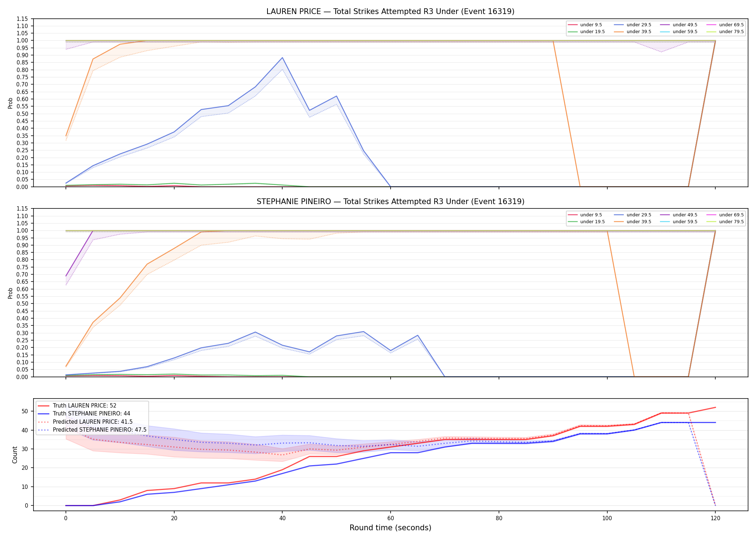
Task: Click the 0.50 y-tick of the top chart
Action: pos(22,114)
